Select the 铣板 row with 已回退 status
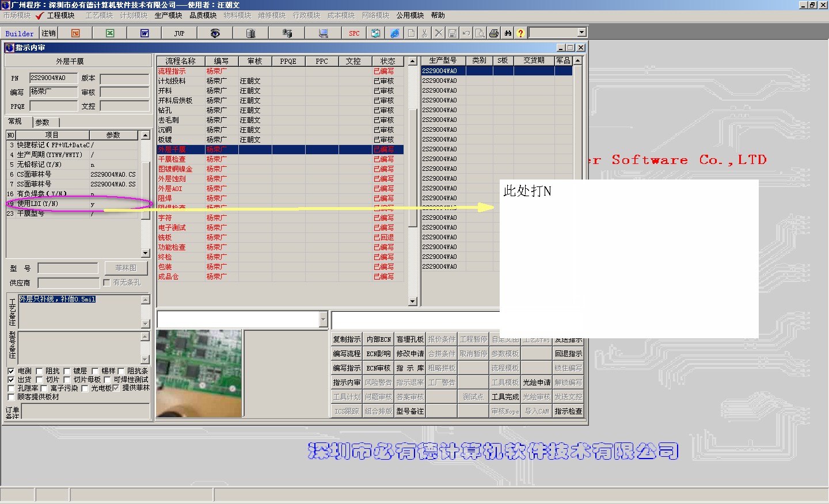The height and width of the screenshot is (504, 829). coord(280,238)
